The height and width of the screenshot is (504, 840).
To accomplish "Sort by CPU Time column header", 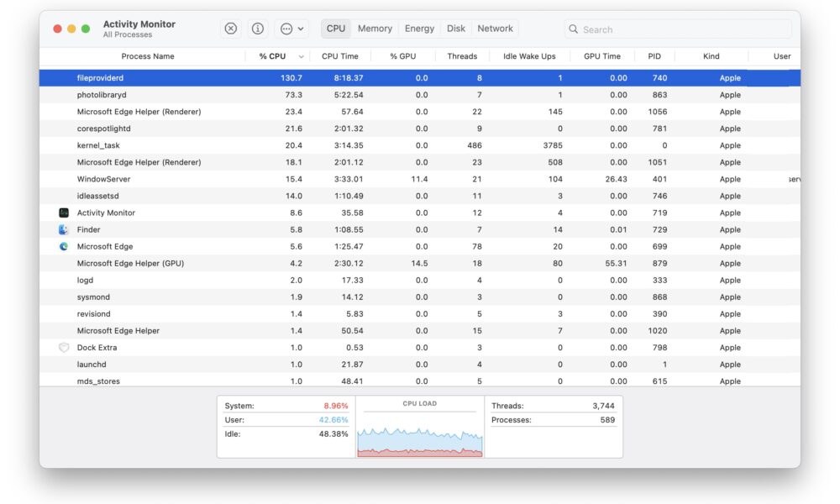I will coord(339,56).
